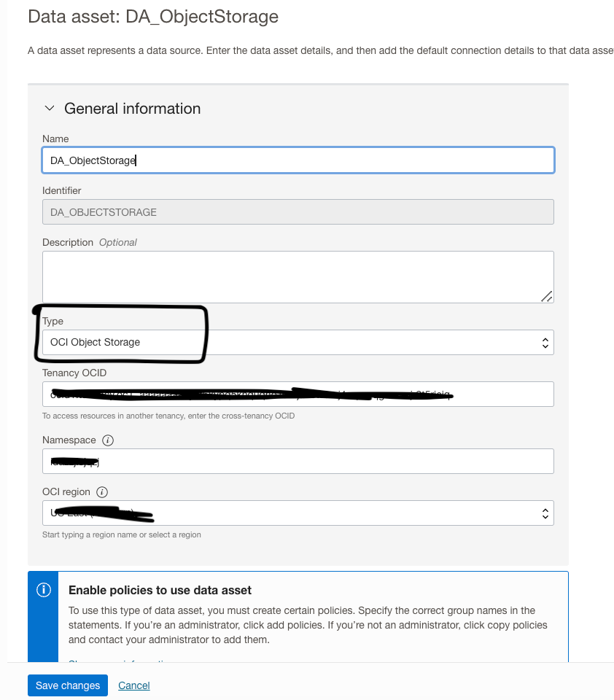
Task: Click 'Enable policies to use data asset' heading
Action: coord(160,590)
